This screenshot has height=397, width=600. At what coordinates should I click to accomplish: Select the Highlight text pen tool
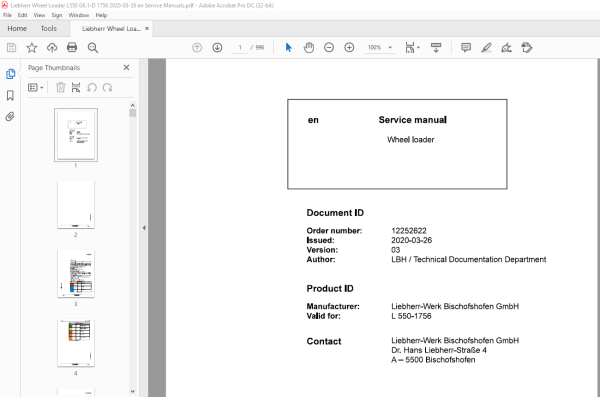click(x=486, y=47)
